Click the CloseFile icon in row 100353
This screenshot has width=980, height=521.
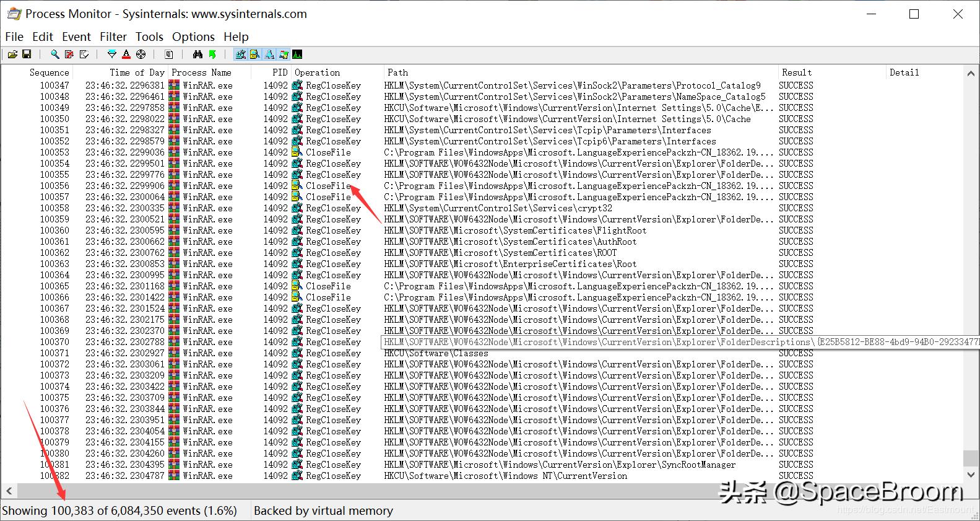click(297, 152)
